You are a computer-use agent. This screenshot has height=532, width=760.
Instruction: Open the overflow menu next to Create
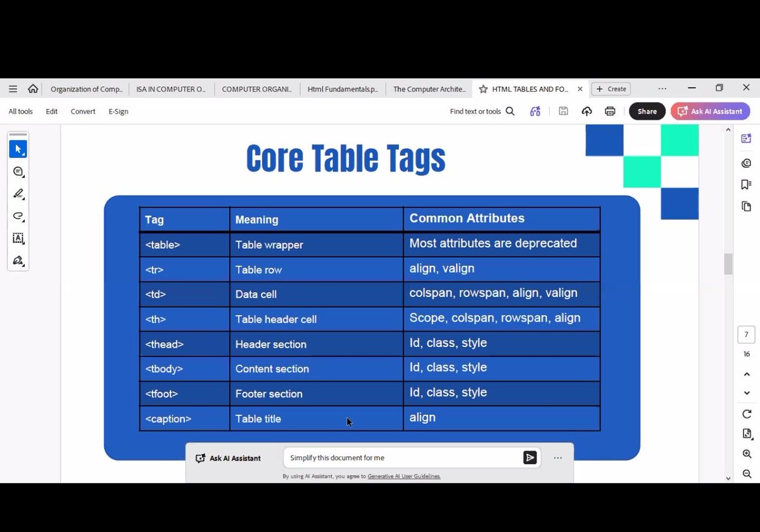[662, 89]
